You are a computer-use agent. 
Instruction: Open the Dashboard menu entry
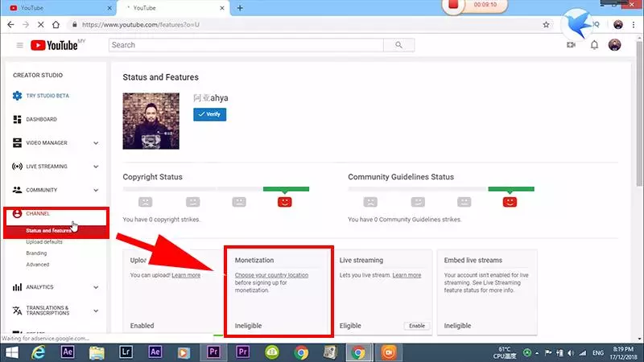[x=42, y=119]
